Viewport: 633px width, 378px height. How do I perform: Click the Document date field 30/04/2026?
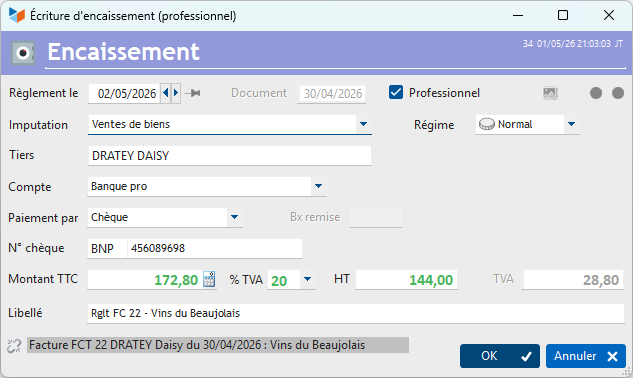point(332,94)
